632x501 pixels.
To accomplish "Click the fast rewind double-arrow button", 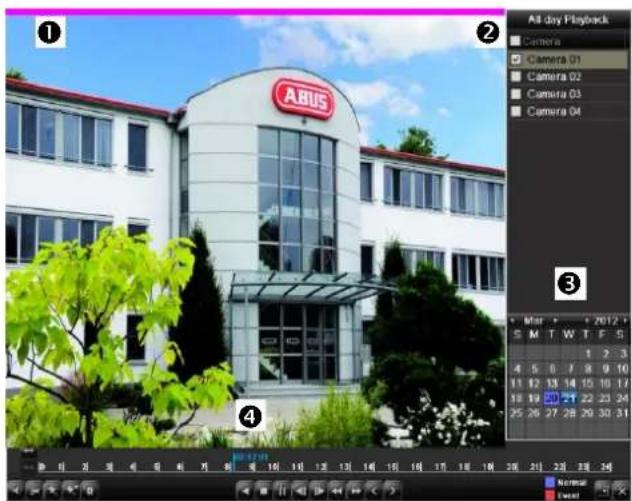I will (337, 491).
